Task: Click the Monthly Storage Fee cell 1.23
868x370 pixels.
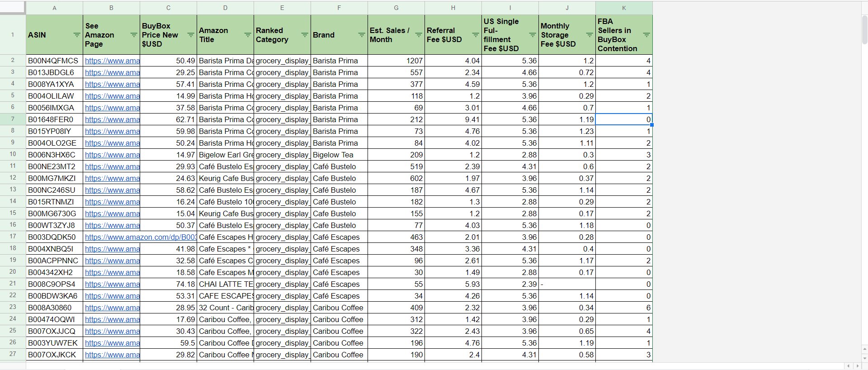Action: [x=567, y=131]
